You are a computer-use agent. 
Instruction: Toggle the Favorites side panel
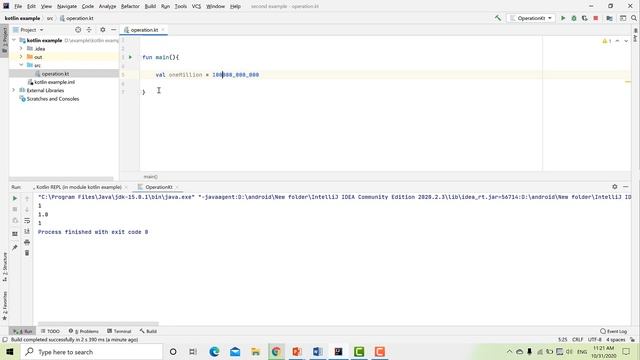coord(4,306)
